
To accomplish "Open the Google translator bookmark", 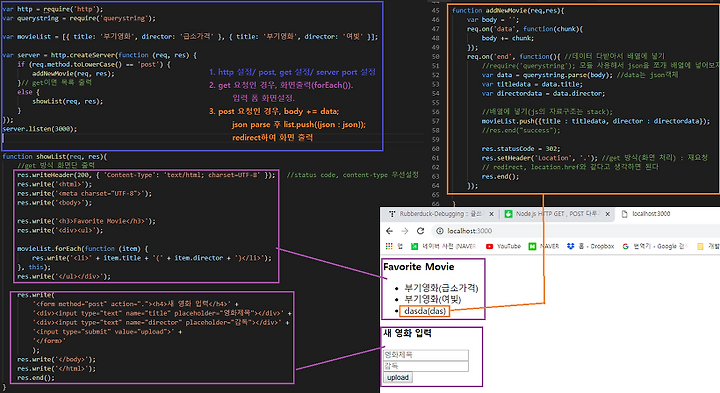I will tap(654, 246).
